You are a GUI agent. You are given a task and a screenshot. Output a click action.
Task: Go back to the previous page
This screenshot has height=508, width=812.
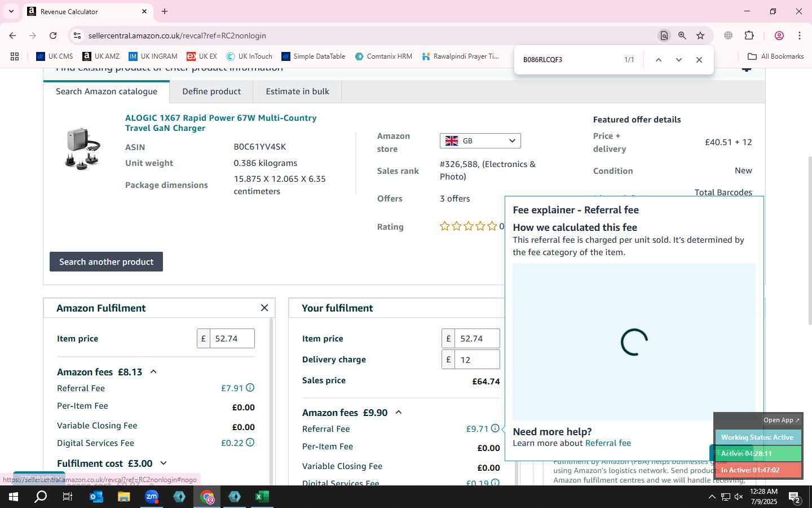(12, 36)
